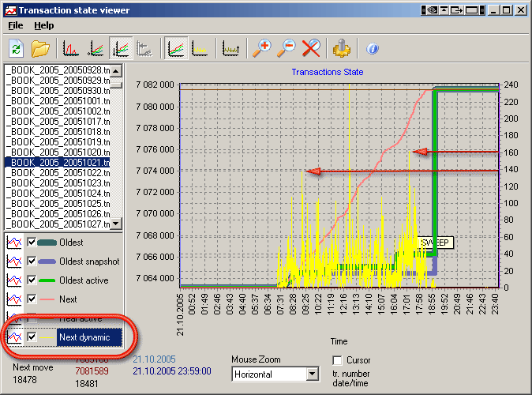The width and height of the screenshot is (532, 395).
Task: Toggle the Oldest active checkbox
Action: coord(32,280)
